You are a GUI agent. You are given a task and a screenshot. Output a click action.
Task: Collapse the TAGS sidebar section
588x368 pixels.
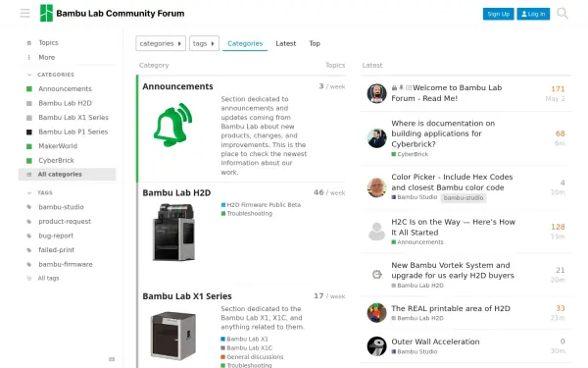(x=40, y=192)
